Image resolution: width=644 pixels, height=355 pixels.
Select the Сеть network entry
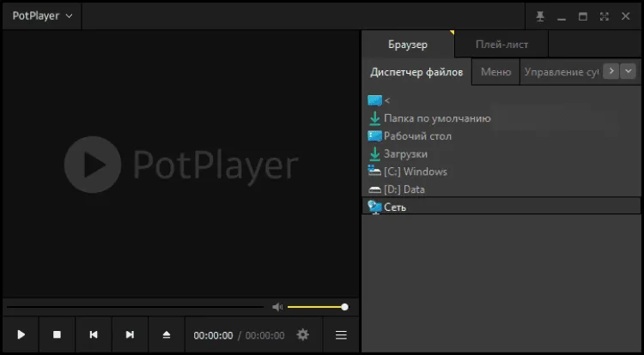click(501, 206)
